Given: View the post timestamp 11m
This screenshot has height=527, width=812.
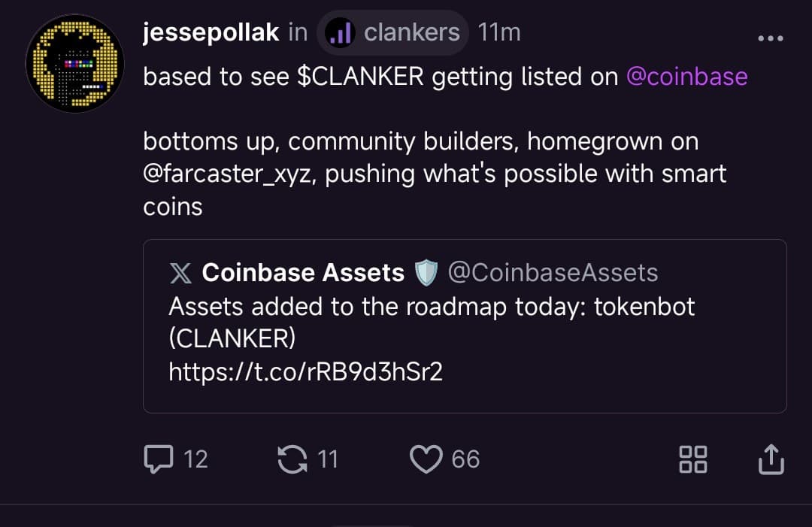Looking at the screenshot, I should pyautogui.click(x=498, y=32).
